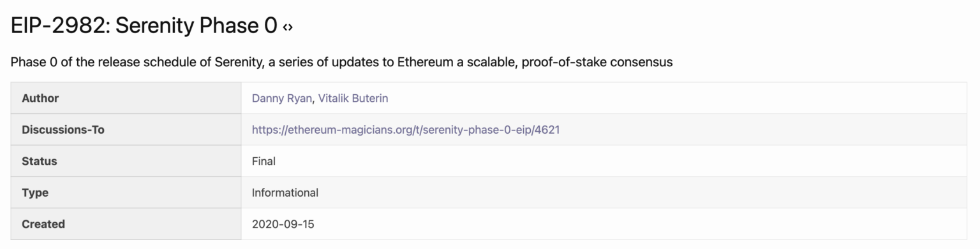
Task: Select the Discussions-To row label
Action: [63, 130]
